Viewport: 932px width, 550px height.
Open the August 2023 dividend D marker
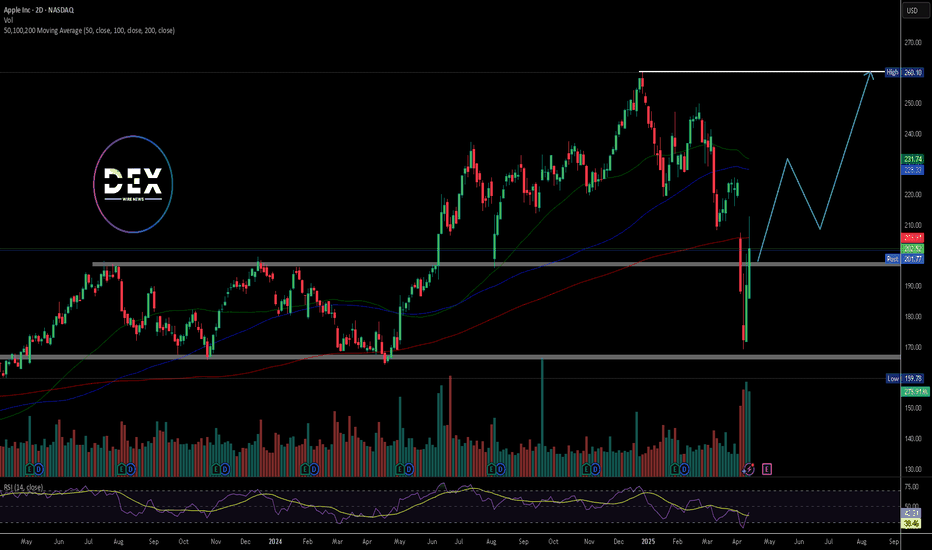tap(130, 469)
